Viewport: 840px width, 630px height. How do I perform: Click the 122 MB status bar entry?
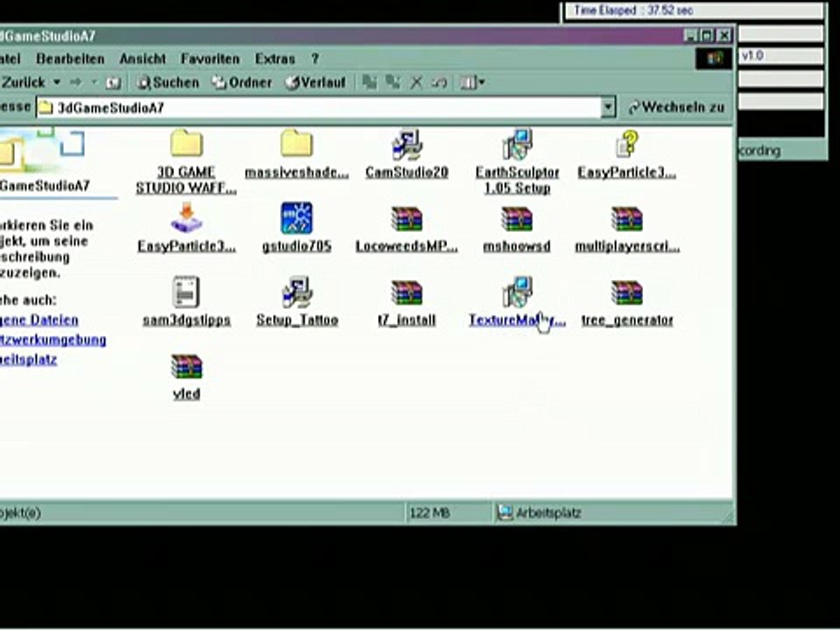430,513
